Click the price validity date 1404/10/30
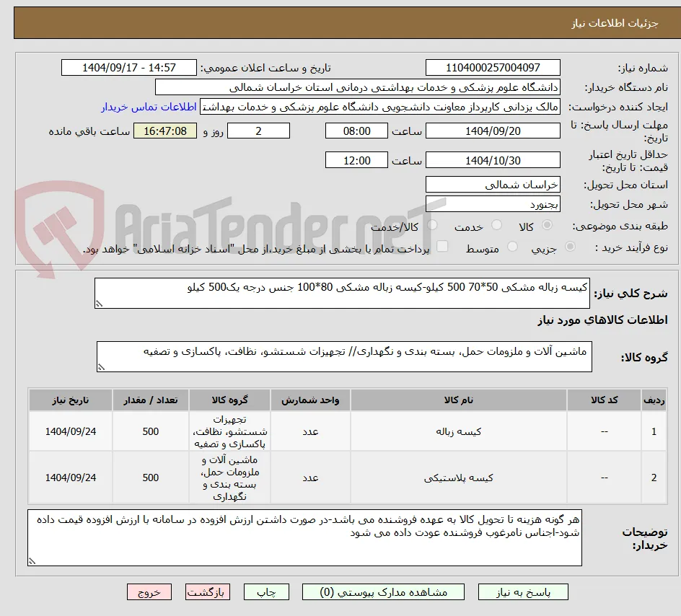The width and height of the screenshot is (681, 616). pos(493,160)
